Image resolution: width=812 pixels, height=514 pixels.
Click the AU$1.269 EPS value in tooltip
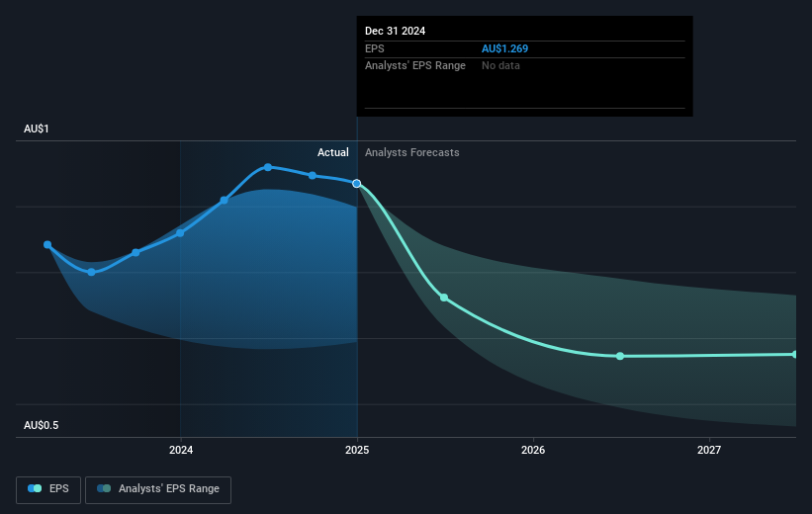click(x=505, y=48)
